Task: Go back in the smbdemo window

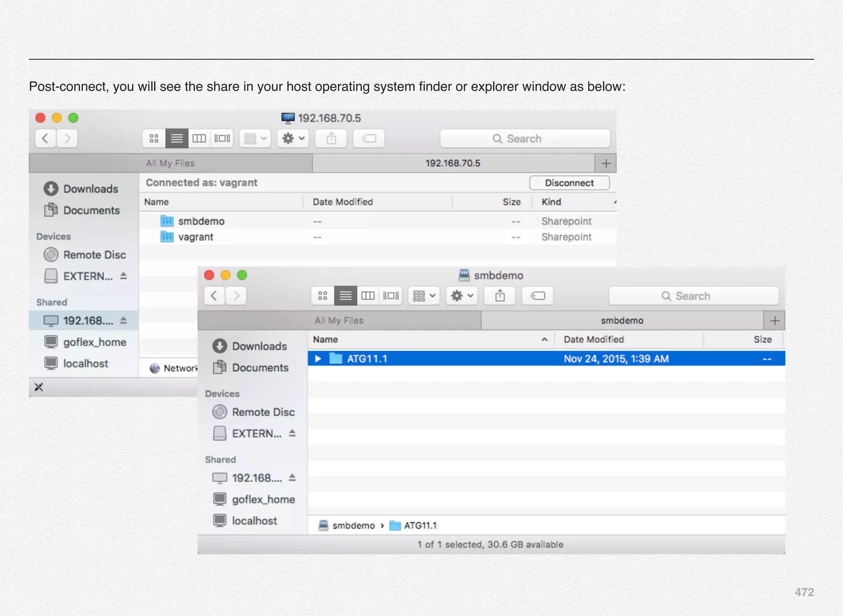Action: coord(214,296)
